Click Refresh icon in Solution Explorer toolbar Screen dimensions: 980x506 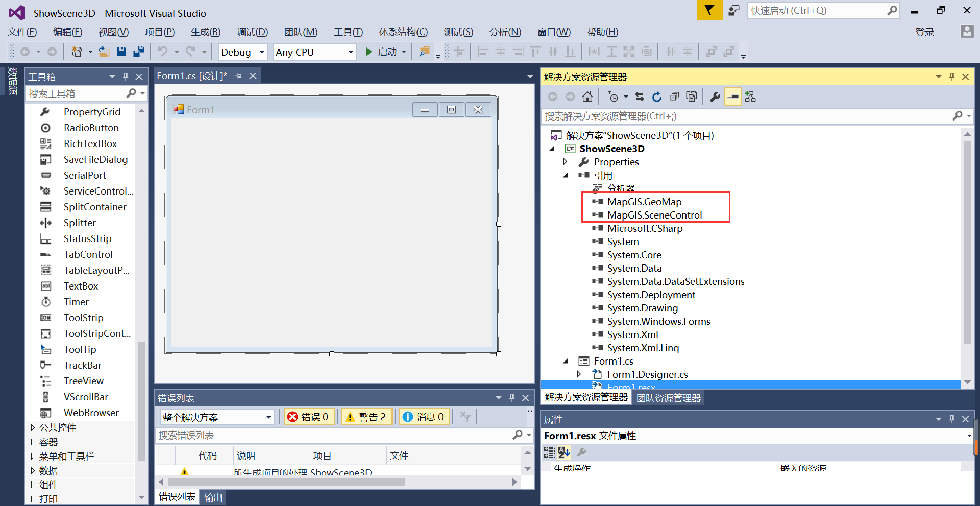[x=657, y=97]
